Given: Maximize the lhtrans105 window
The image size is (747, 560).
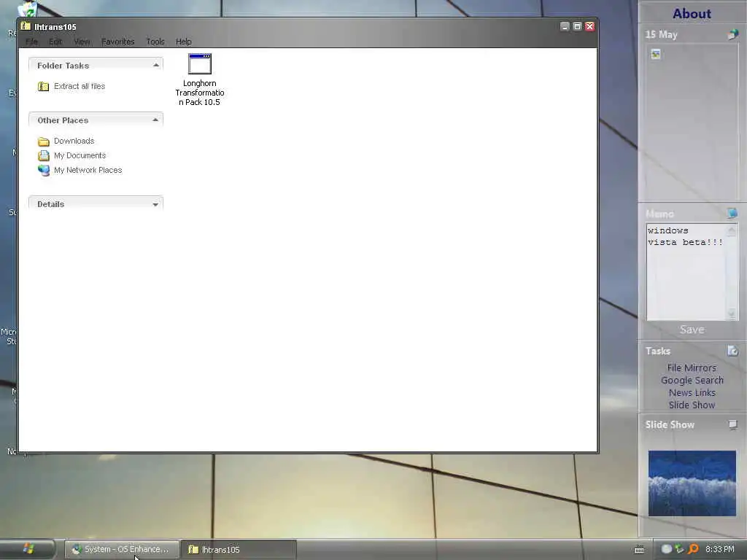Looking at the screenshot, I should click(577, 26).
